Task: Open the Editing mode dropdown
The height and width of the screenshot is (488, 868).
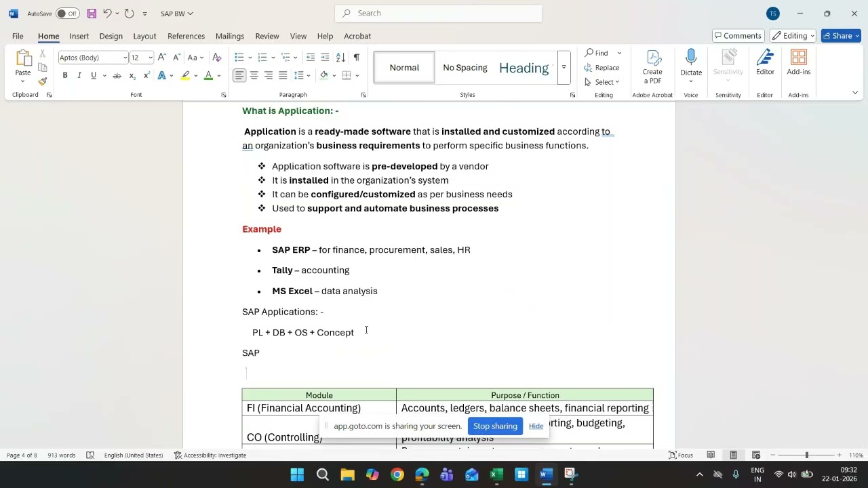Action: [x=793, y=36]
